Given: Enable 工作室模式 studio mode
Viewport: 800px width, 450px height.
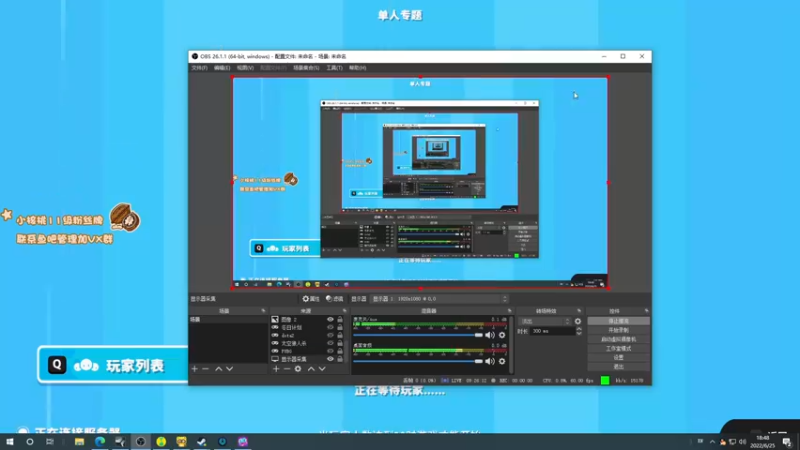Looking at the screenshot, I should 618,348.
